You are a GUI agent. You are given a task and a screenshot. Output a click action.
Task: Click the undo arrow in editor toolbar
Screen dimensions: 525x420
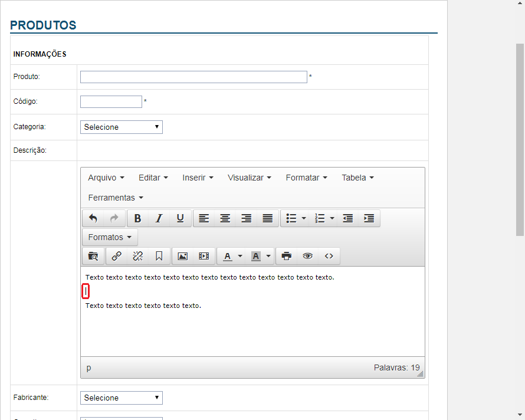(93, 218)
